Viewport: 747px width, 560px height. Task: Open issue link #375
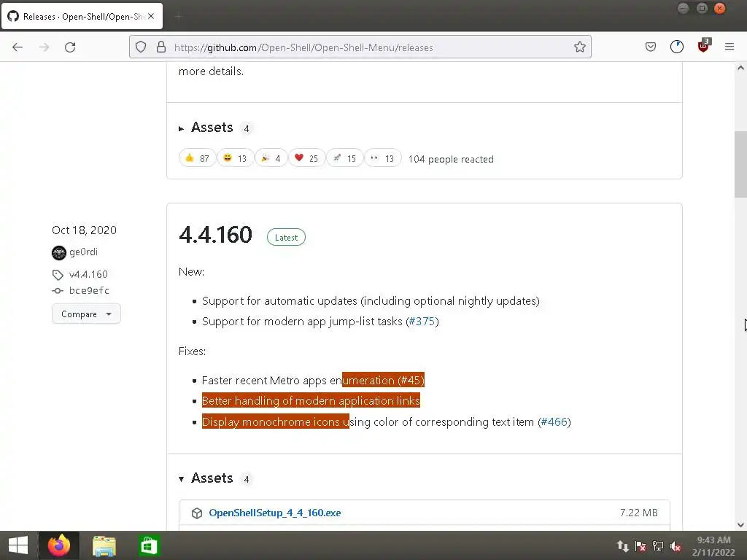[x=422, y=322]
